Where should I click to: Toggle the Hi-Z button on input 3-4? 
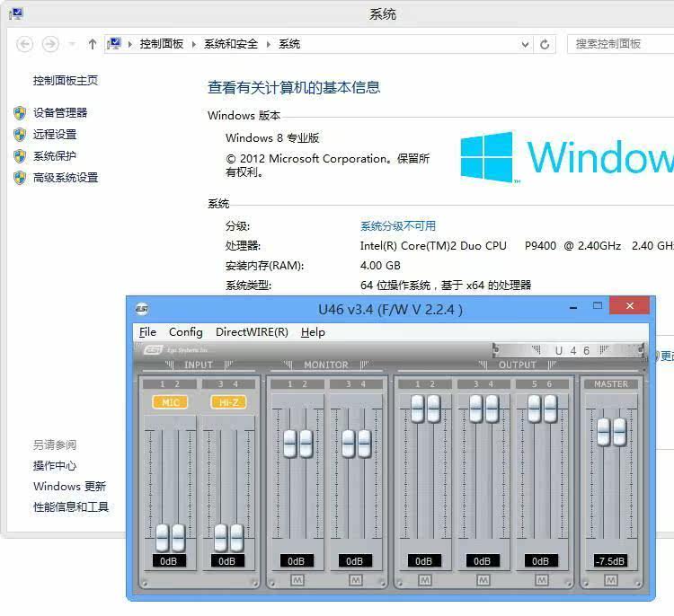point(228,402)
